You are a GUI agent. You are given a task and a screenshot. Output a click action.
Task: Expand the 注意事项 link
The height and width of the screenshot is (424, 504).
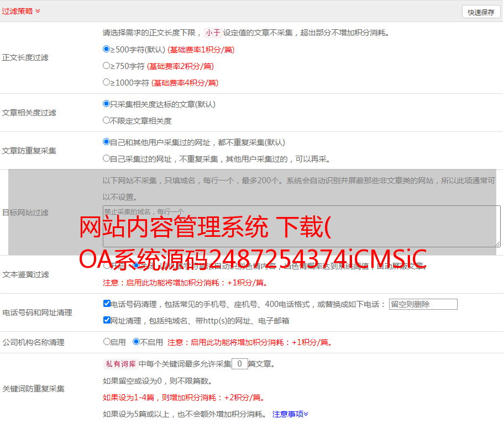tap(290, 414)
